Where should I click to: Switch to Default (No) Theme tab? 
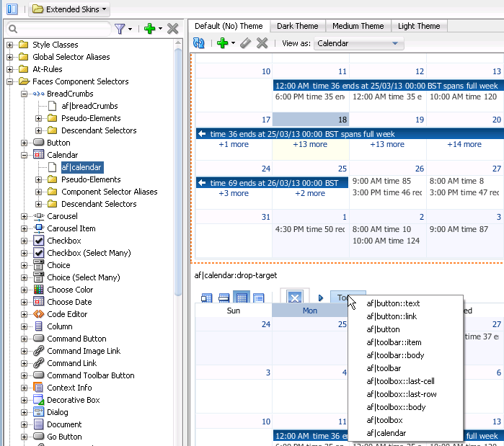[229, 26]
